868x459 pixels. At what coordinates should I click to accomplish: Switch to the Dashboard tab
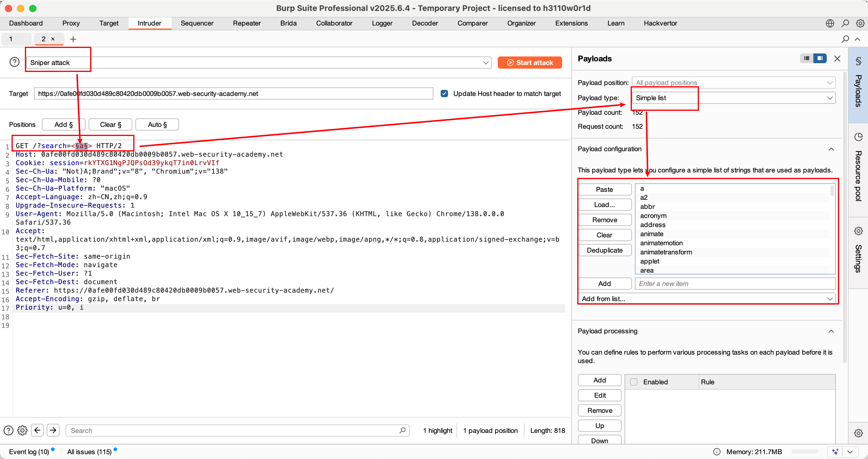[26, 23]
